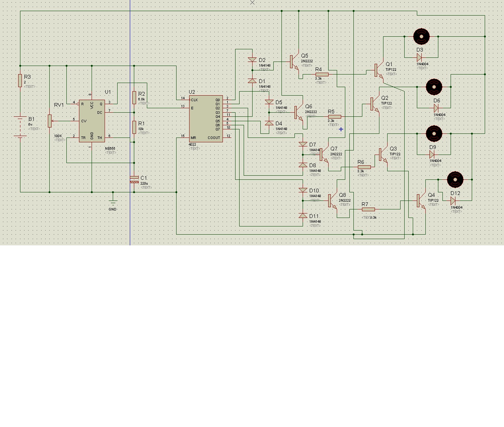Click the 6.8k value of R2
504x427 pixels.
141,99
